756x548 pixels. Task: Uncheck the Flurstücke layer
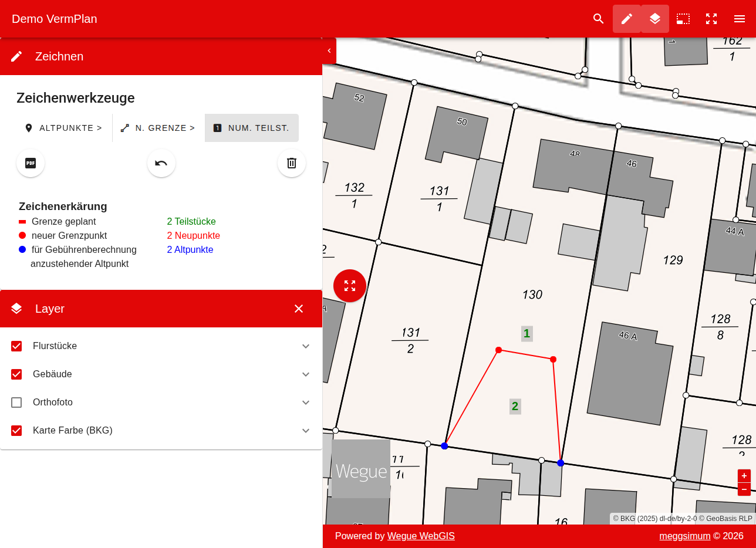[16, 346]
